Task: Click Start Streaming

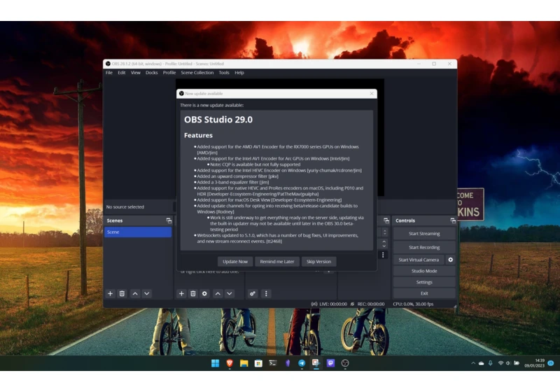Action: coord(424,234)
